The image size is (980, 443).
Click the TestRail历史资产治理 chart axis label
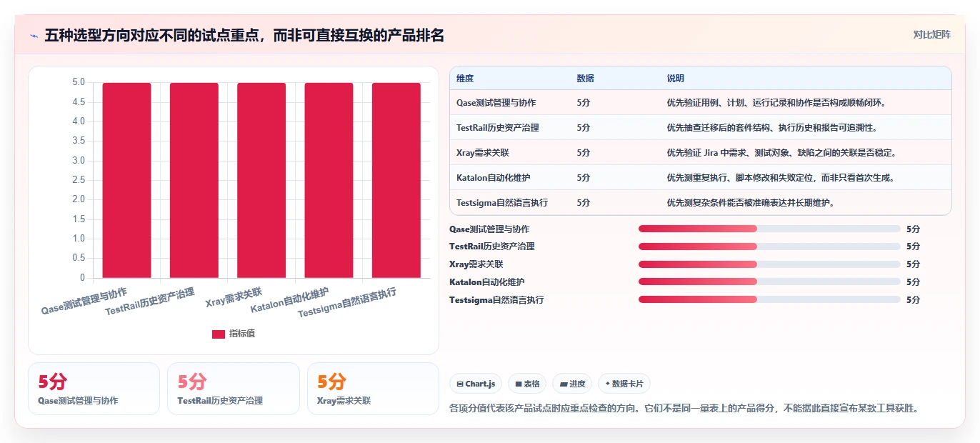coord(149,303)
